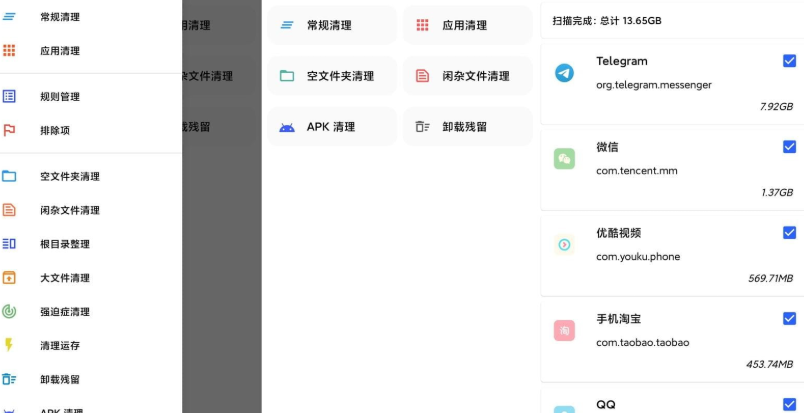This screenshot has height=413, width=804.
Task: Tap the com.taobao.taobao package name
Action: click(x=642, y=343)
